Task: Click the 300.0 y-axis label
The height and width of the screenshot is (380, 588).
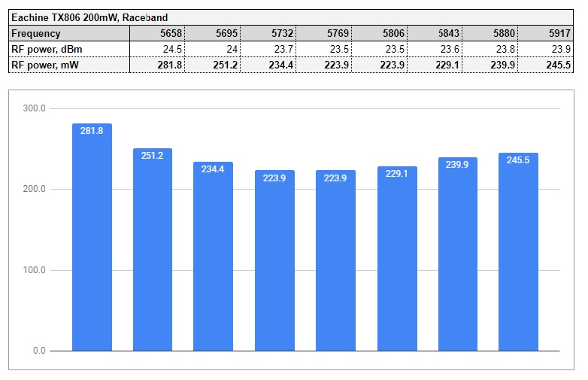Action: click(x=34, y=108)
